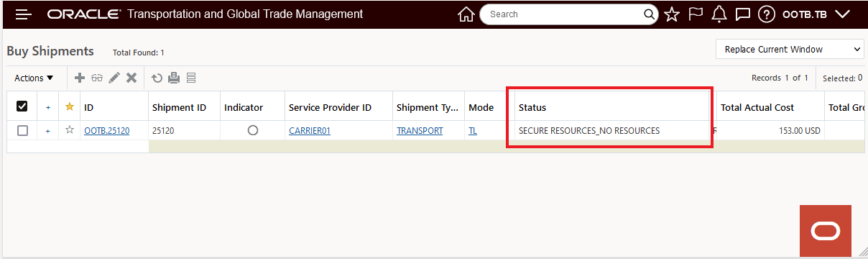Click the plus New toolbar icon
This screenshot has height=259, width=868.
(x=80, y=78)
